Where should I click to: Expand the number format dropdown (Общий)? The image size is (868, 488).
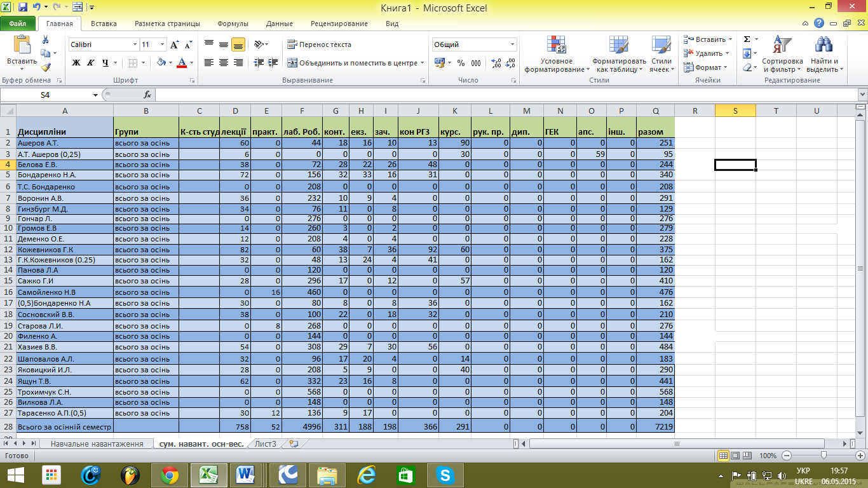[512, 44]
